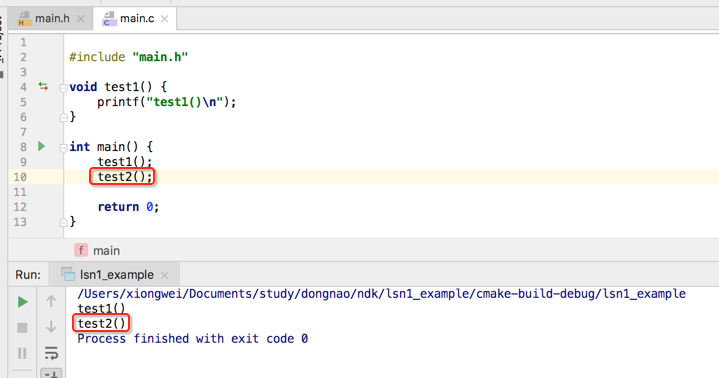Select the main breadcrumb function item
Viewport: 719px width, 378px height.
tap(97, 250)
